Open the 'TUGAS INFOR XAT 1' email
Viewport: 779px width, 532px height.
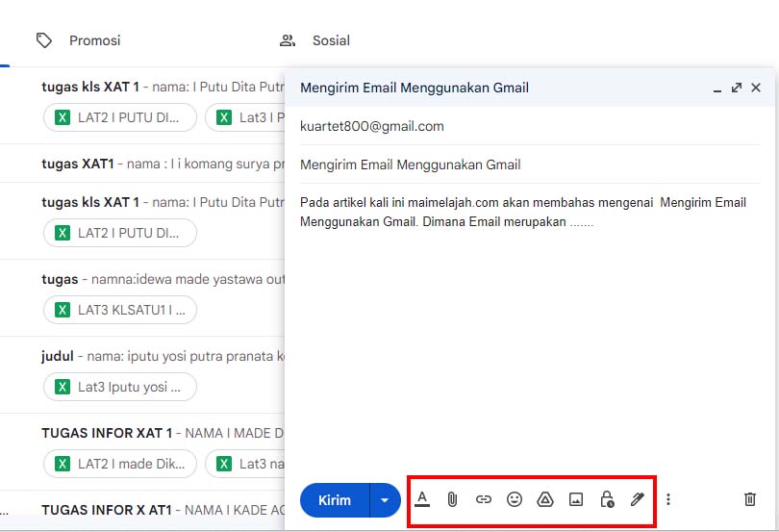pos(142,452)
